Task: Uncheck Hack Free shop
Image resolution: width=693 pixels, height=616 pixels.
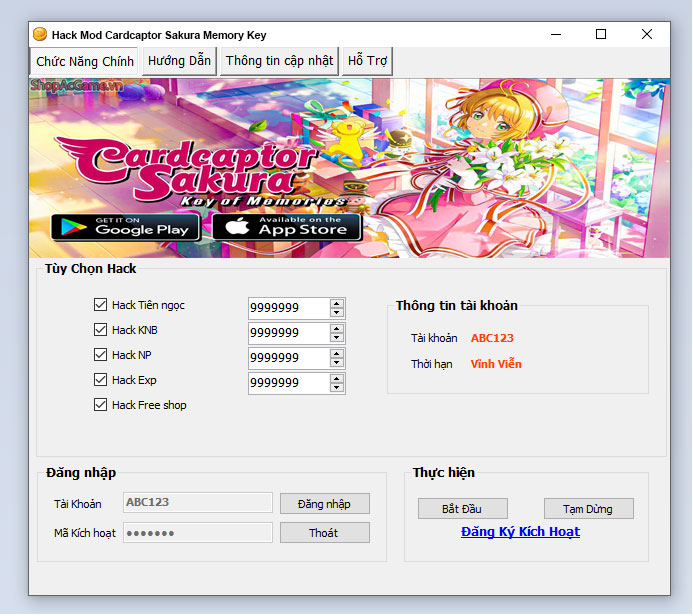Action: click(100, 405)
